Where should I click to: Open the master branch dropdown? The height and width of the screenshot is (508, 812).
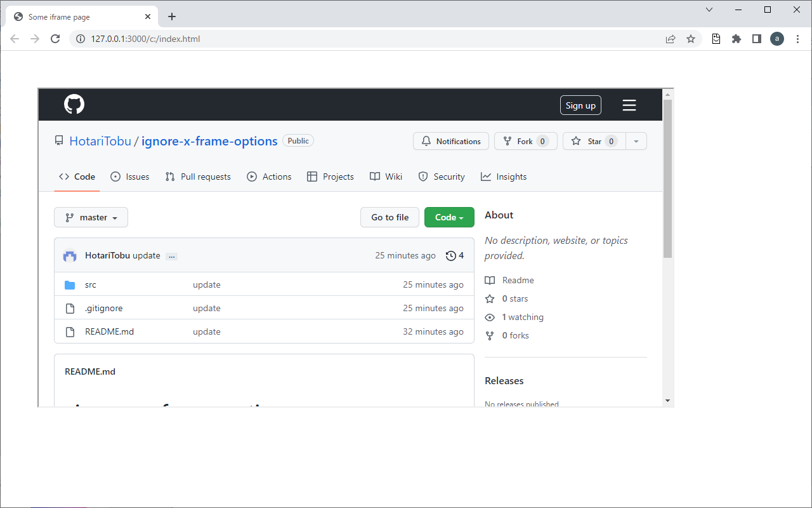coord(91,217)
